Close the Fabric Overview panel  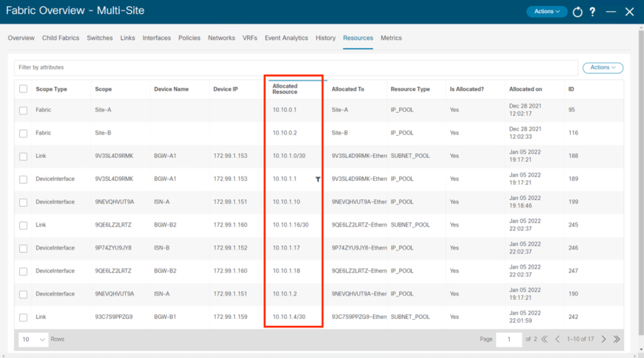coord(630,12)
